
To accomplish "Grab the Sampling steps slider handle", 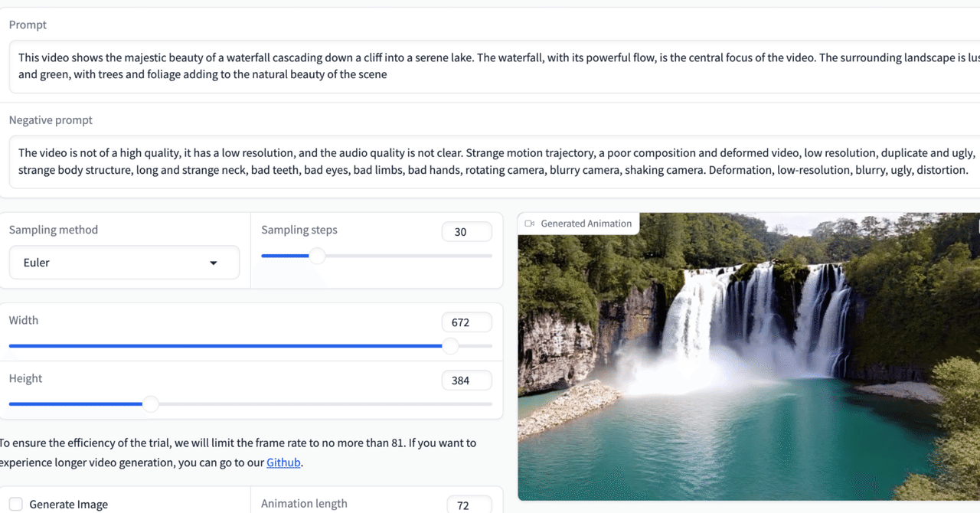I will coord(317,256).
